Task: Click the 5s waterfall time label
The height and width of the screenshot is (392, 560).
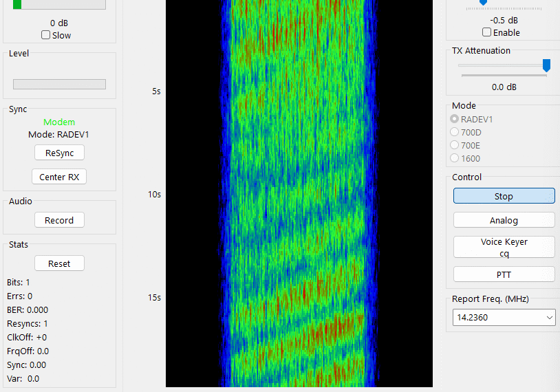Action: coord(156,91)
